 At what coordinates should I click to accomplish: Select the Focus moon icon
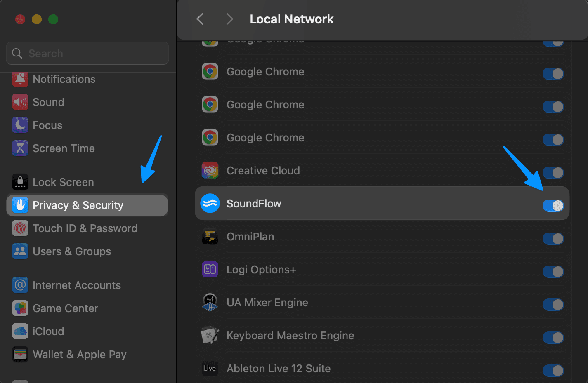click(20, 125)
